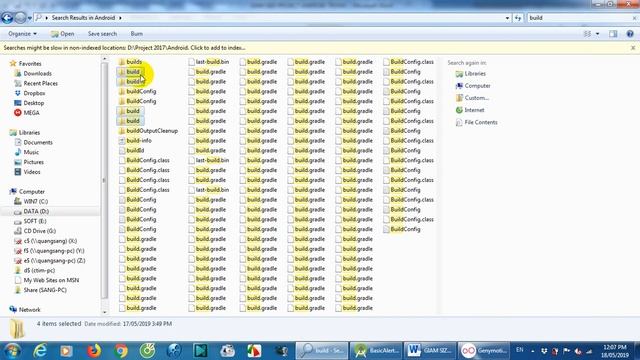
Task: Go back with the Back arrow button
Action: point(7,18)
